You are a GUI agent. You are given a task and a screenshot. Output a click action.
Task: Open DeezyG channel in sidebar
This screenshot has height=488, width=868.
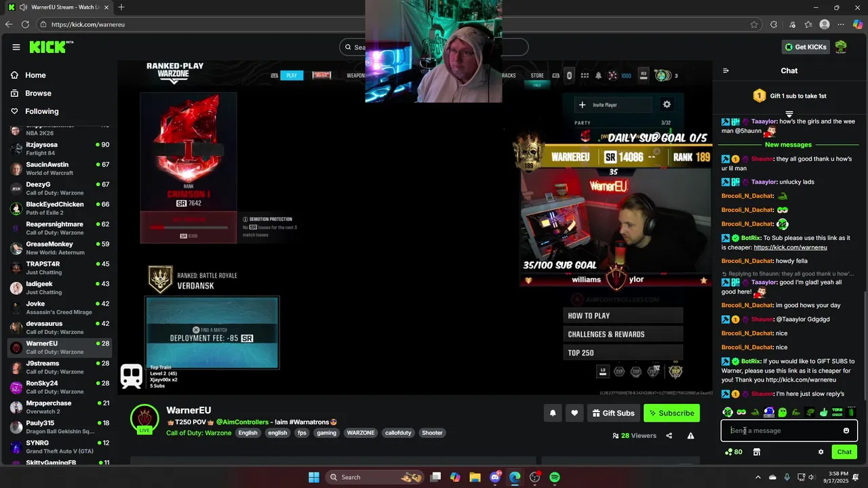click(x=60, y=188)
